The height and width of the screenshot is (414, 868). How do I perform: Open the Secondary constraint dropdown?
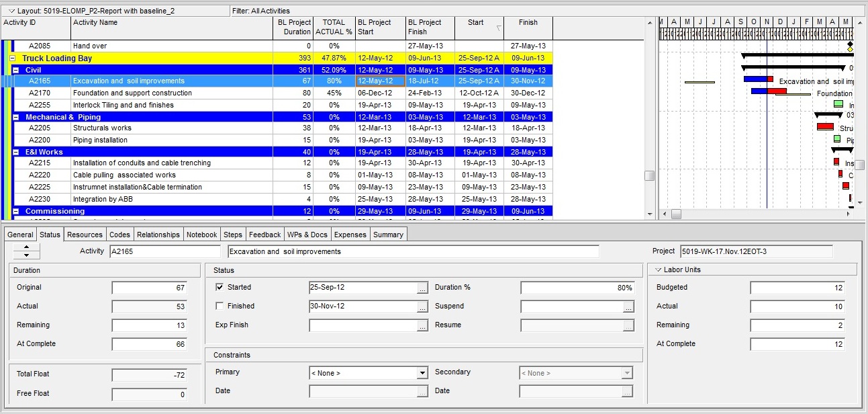pos(627,373)
